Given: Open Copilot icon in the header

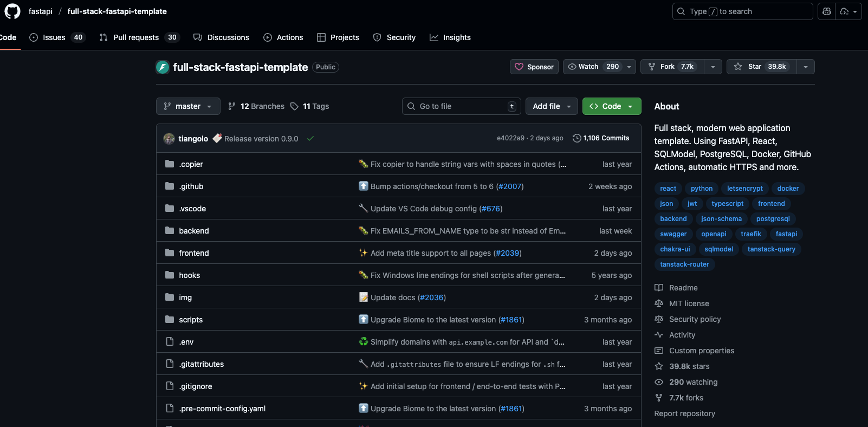Looking at the screenshot, I should pyautogui.click(x=826, y=11).
